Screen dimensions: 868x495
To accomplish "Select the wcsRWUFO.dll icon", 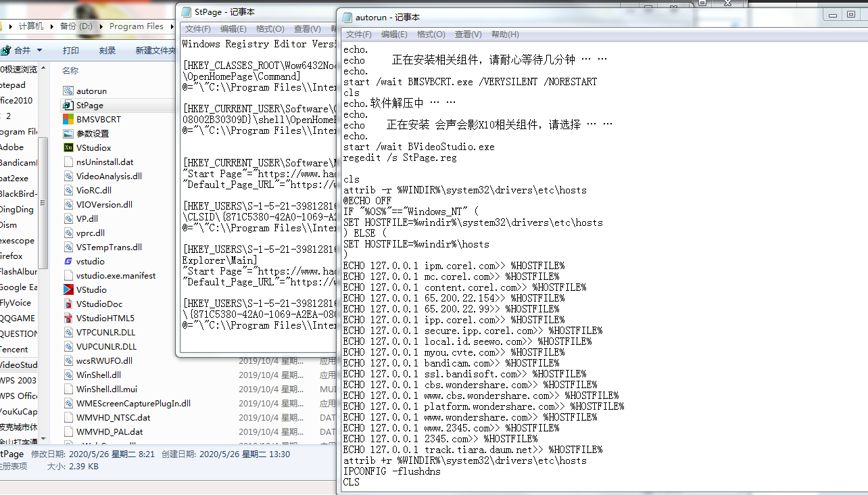I will (x=68, y=360).
